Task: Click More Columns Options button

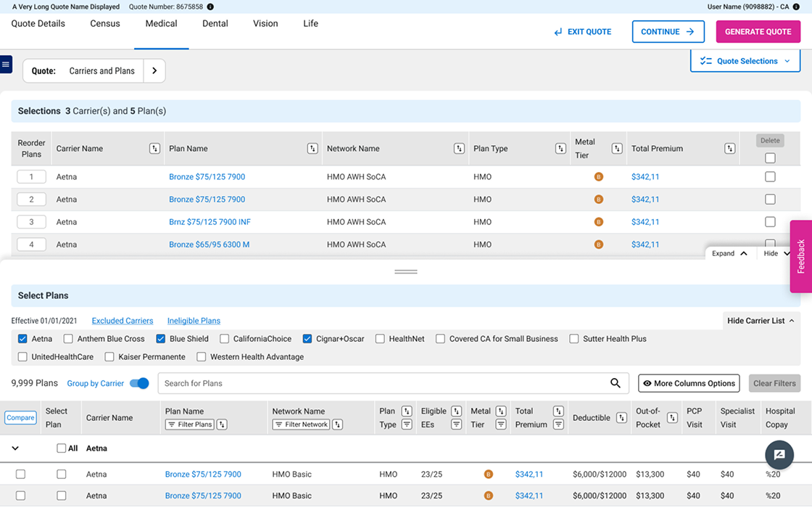Action: pos(689,384)
